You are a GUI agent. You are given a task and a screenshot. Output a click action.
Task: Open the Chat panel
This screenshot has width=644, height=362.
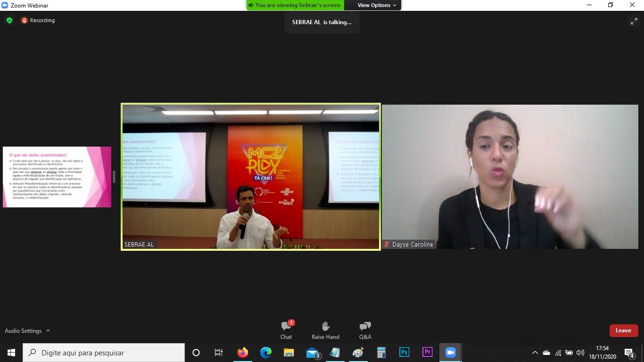click(286, 329)
